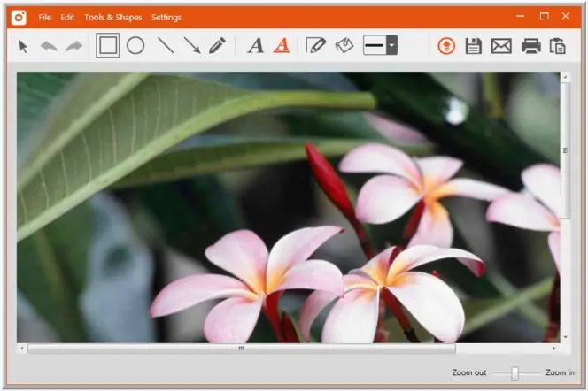The height and width of the screenshot is (391, 588).
Task: Undo the last action
Action: pyautogui.click(x=49, y=46)
